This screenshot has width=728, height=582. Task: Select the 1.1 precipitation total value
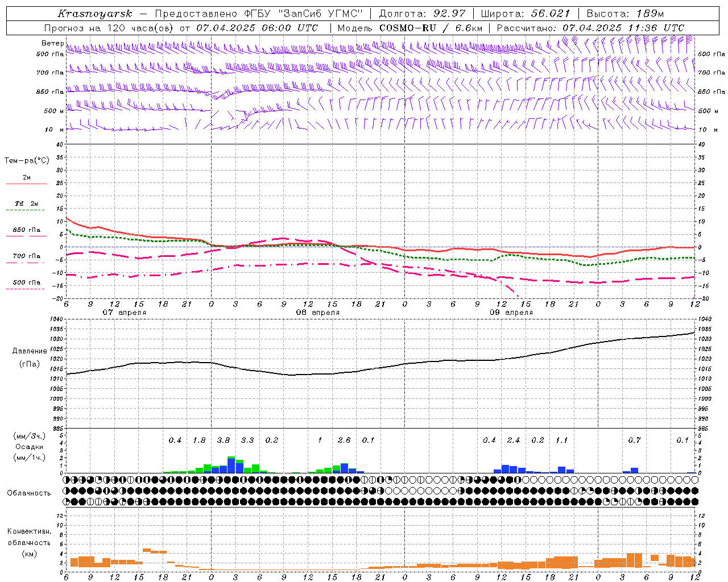pyautogui.click(x=561, y=440)
